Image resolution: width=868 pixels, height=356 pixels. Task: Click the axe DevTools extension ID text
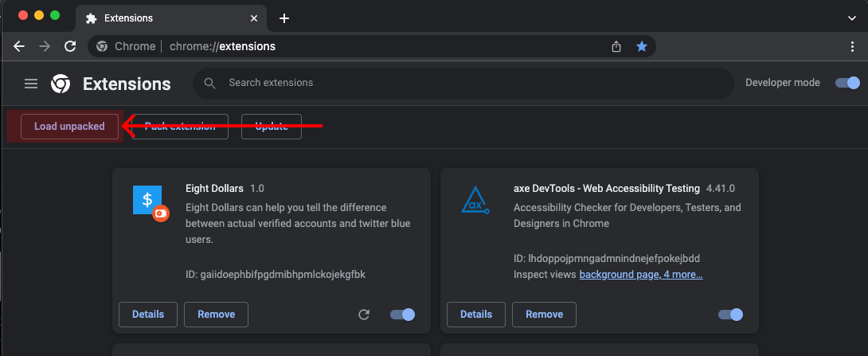coord(607,259)
